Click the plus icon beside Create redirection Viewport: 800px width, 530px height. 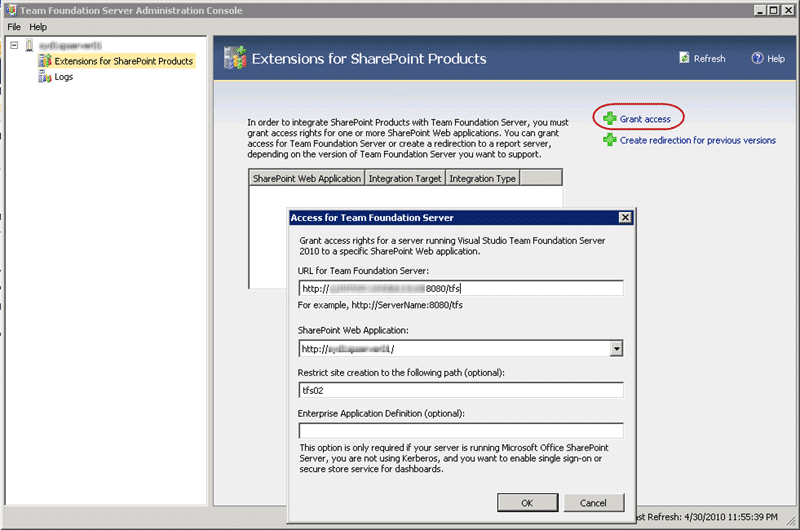(x=610, y=140)
